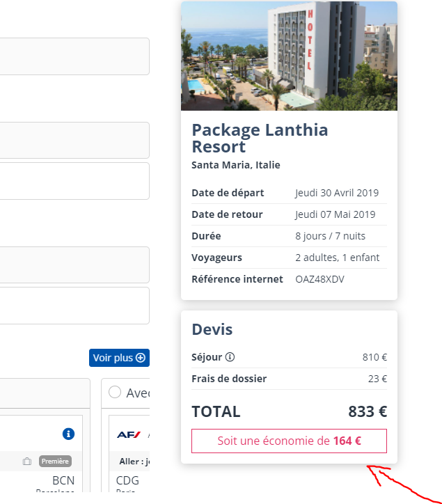This screenshot has height=504, width=442.
Task: Click the luggage icon beside Première
Action: [27, 461]
